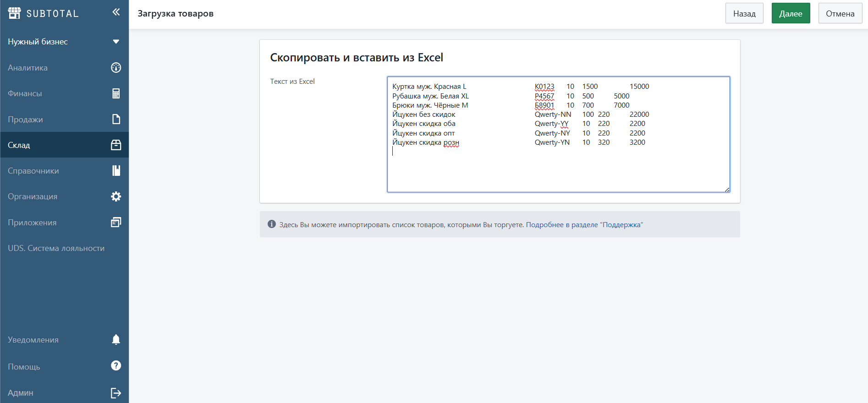Screen dimensions: 868x403
Task: Expand the Нужный бизнес dropdown arrow
Action: 116,42
